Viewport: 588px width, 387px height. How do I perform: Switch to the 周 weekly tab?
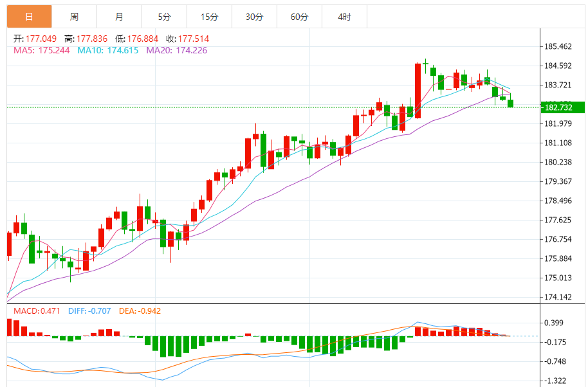(x=74, y=17)
